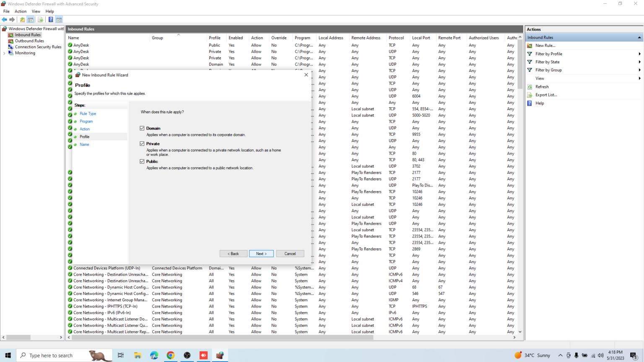
Task: Toggle the Show/Hide Console Tree icon
Action: click(31, 20)
